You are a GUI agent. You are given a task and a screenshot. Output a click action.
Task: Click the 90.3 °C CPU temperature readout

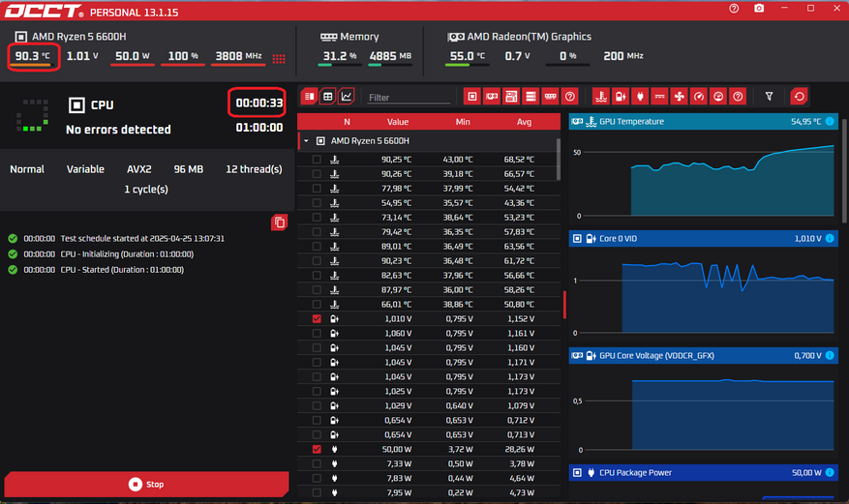pyautogui.click(x=33, y=56)
